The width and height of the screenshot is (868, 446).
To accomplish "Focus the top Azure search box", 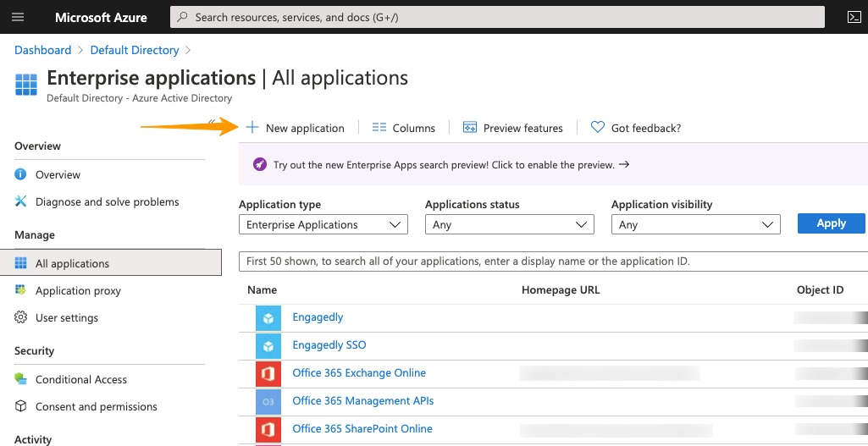I will (497, 17).
